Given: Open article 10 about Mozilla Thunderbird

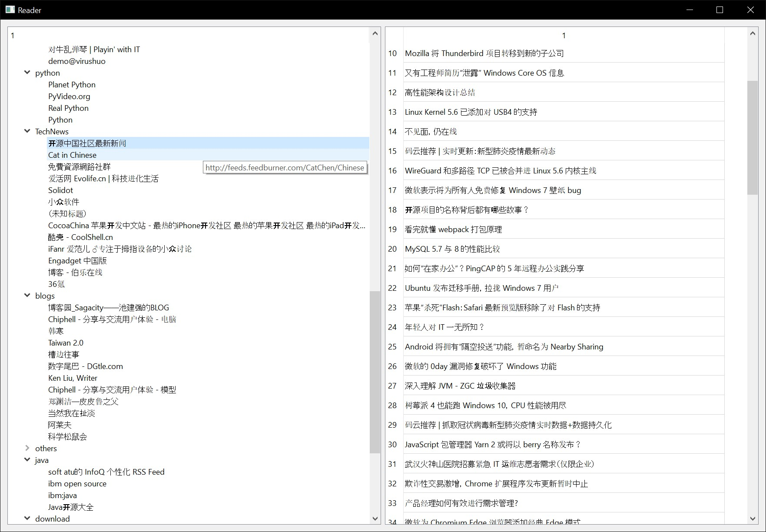Looking at the screenshot, I should [484, 53].
